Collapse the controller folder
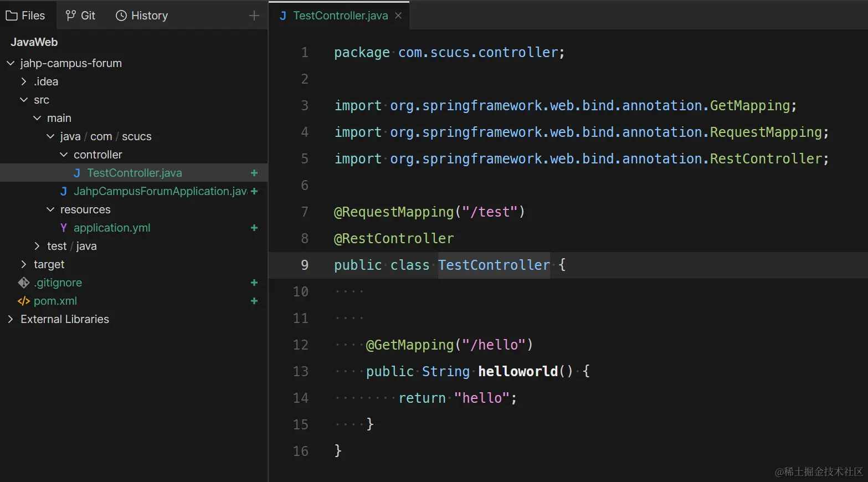The image size is (868, 482). pyautogui.click(x=63, y=154)
